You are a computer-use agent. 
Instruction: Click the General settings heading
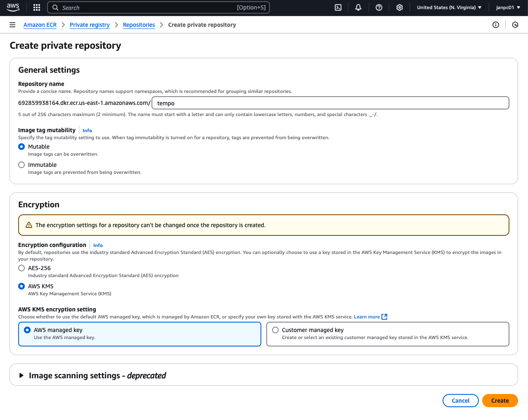(49, 70)
